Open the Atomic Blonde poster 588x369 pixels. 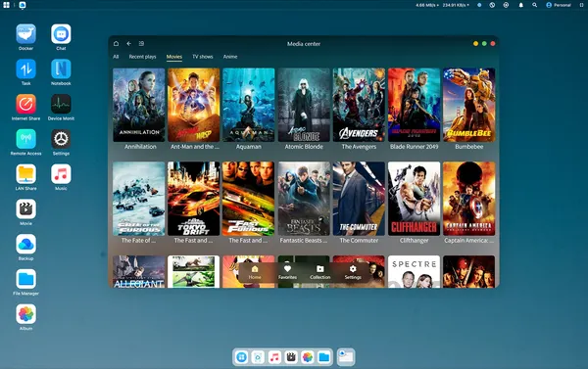click(304, 105)
